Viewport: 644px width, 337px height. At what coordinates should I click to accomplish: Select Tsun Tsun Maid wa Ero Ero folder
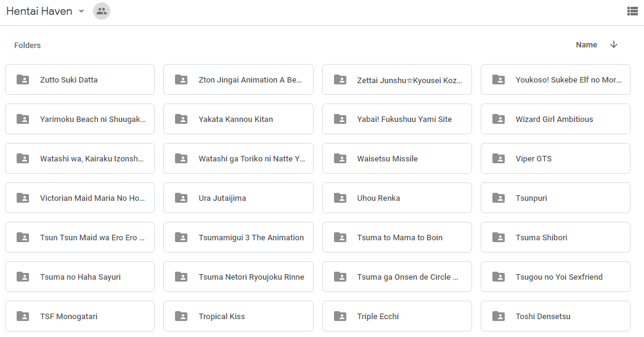(79, 237)
